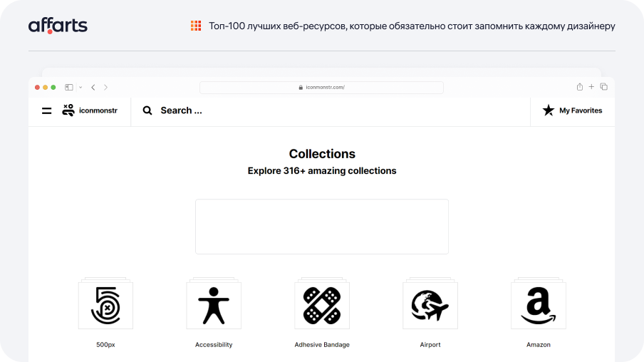Focus the Search ... field
Viewport: 644px width, 362px height.
click(x=331, y=110)
